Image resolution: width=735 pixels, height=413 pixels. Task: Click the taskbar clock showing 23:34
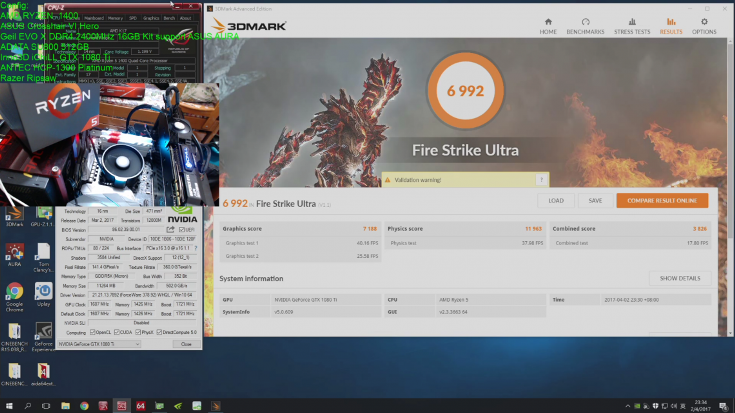tap(702, 406)
